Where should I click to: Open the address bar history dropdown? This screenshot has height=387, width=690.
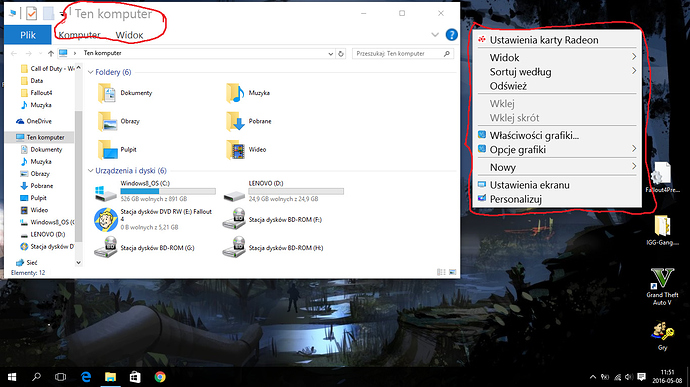[330, 54]
